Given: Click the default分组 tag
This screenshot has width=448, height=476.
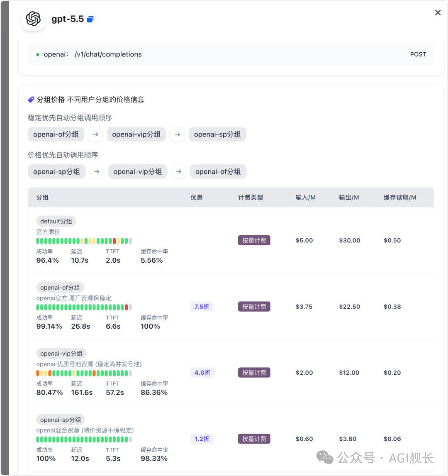Looking at the screenshot, I should [56, 221].
